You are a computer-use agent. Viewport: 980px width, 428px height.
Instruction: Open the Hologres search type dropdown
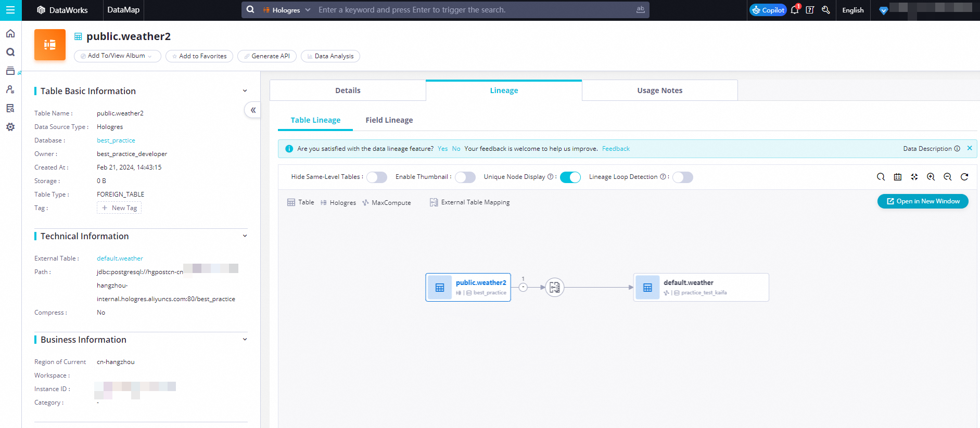coord(287,10)
